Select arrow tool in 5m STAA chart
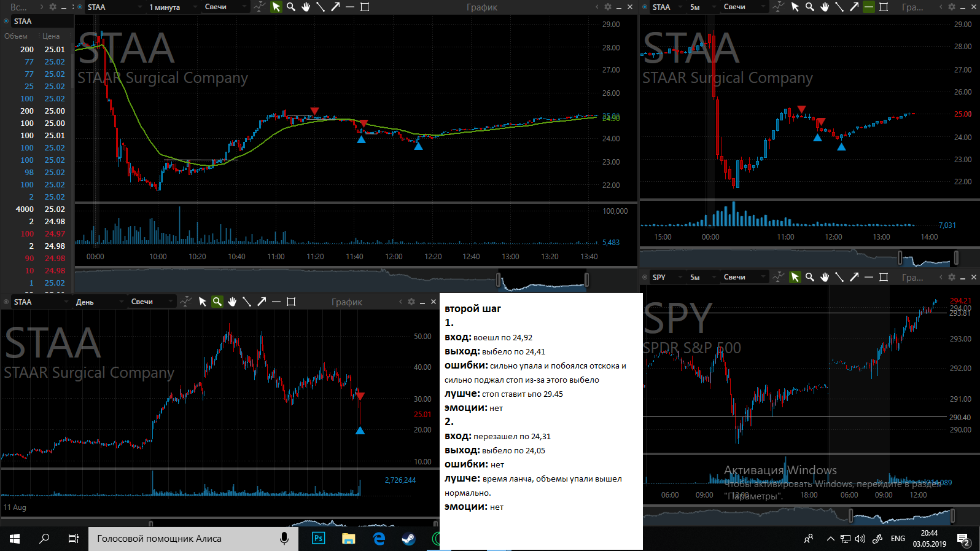Screen dimensions: 980x551 [x=854, y=7]
